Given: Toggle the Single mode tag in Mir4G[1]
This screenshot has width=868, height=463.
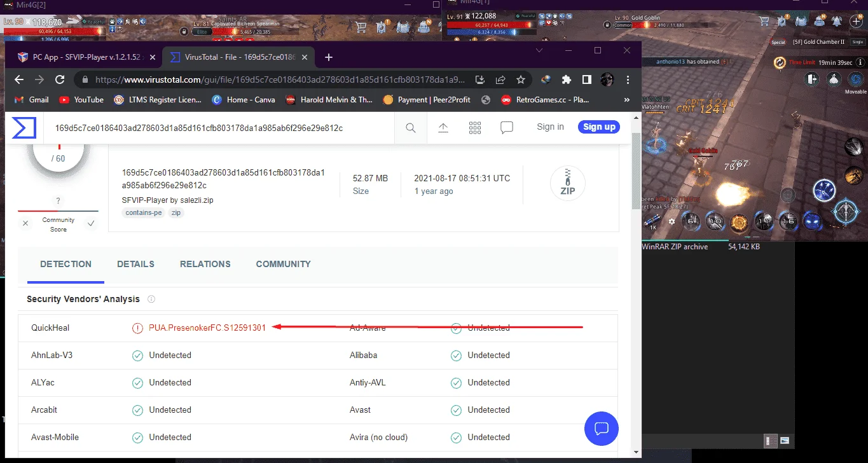Looking at the screenshot, I should pyautogui.click(x=857, y=42).
